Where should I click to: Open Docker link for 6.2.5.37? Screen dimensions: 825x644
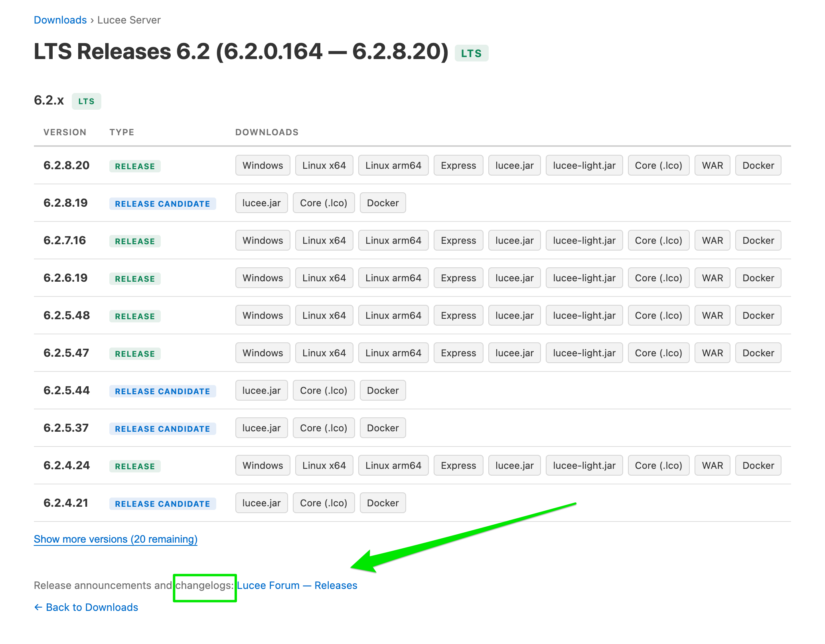coord(383,428)
